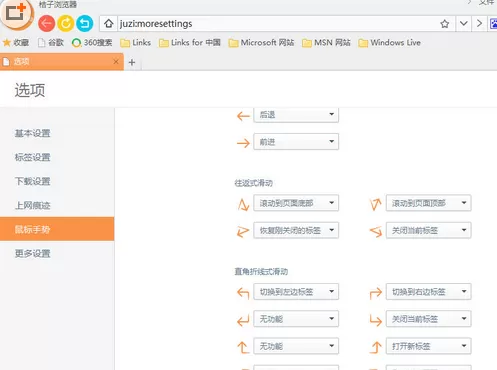The image size is (497, 370).
Task: Open 无功能 dropdown beside down-left arrow
Action: point(296,319)
